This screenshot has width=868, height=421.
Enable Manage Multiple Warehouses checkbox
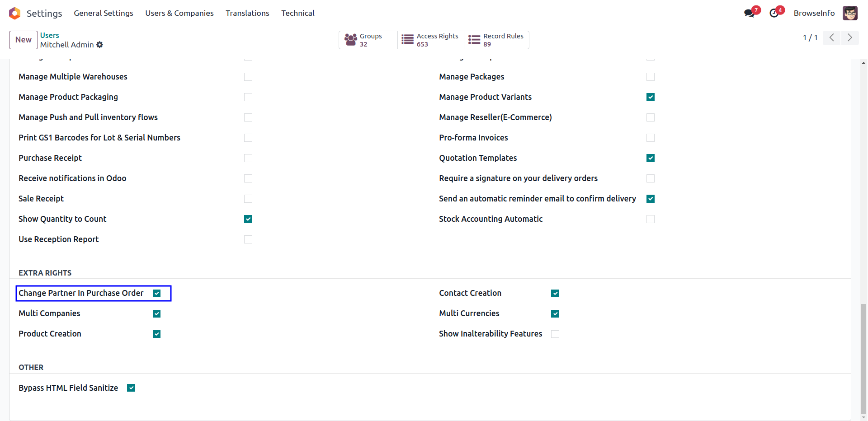(248, 77)
